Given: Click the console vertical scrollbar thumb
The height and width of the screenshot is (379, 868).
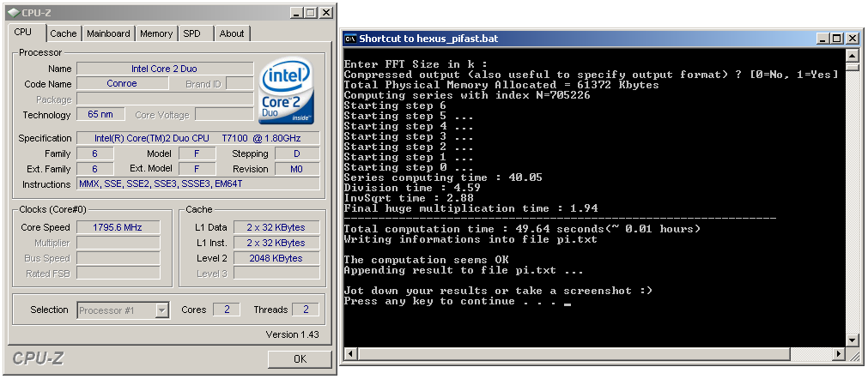Looking at the screenshot, I should [x=852, y=68].
